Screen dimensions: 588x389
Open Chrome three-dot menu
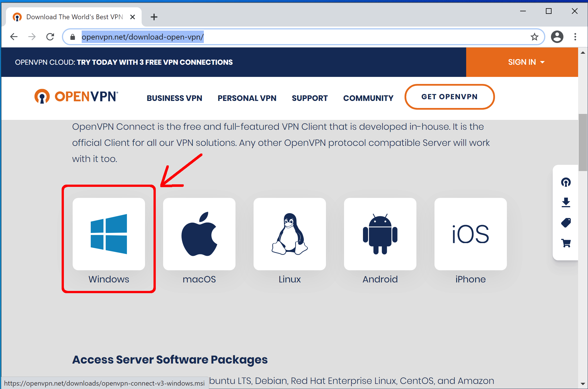(575, 37)
